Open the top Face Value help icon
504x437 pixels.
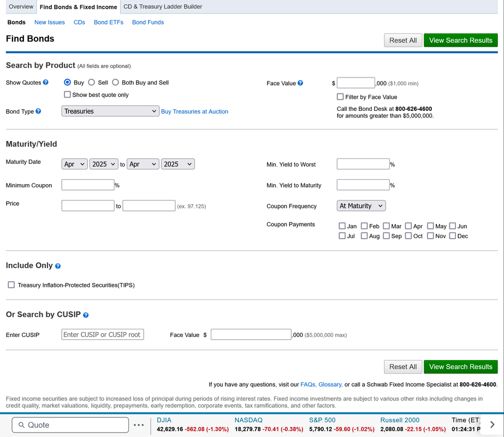300,83
